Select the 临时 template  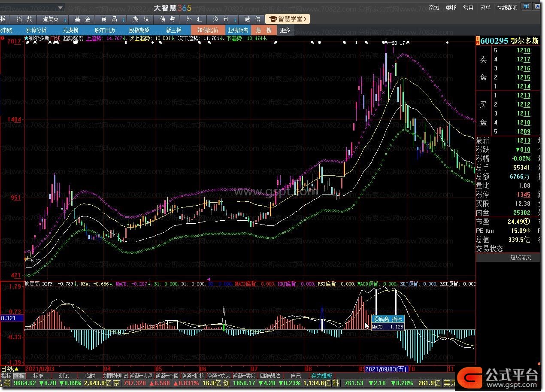(x=90, y=376)
